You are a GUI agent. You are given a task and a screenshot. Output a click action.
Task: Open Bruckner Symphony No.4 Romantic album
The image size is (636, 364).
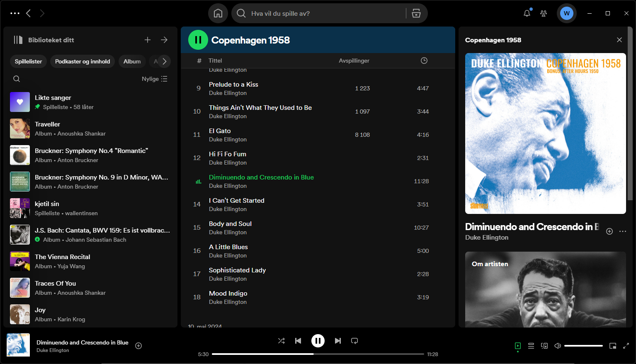(90, 155)
